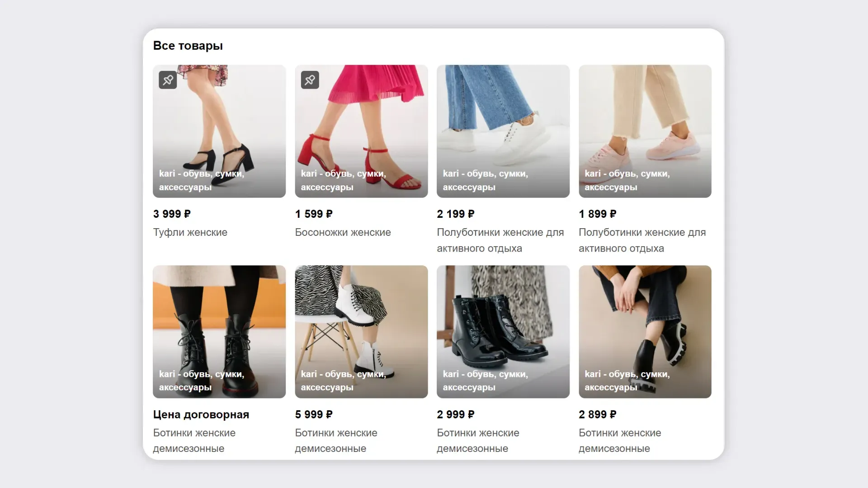
Task: Open glossy black patent boots thumbnail
Action: (503, 331)
